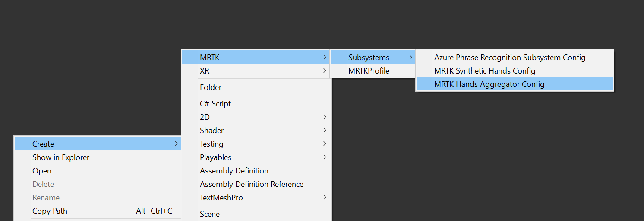The image size is (644, 221).
Task: Create a new Folder
Action: click(256, 87)
